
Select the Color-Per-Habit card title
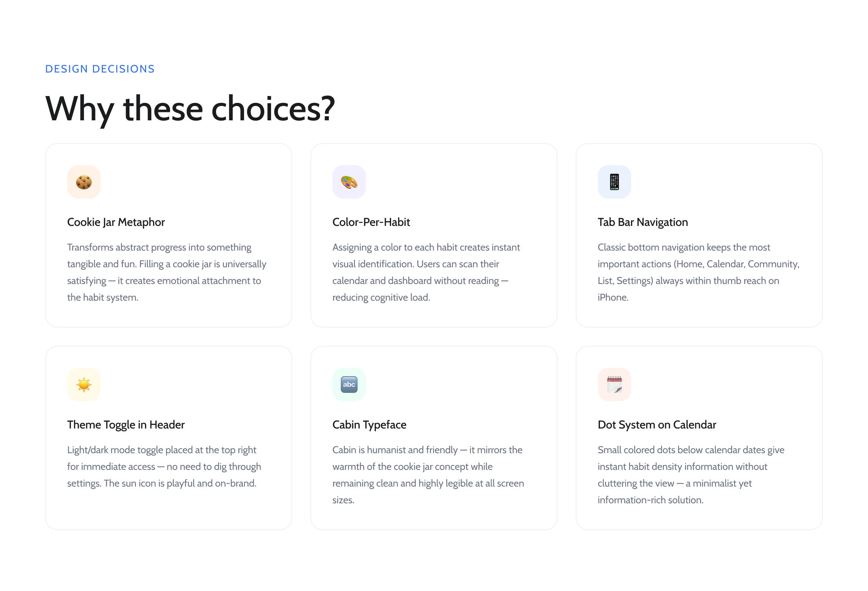coord(371,222)
